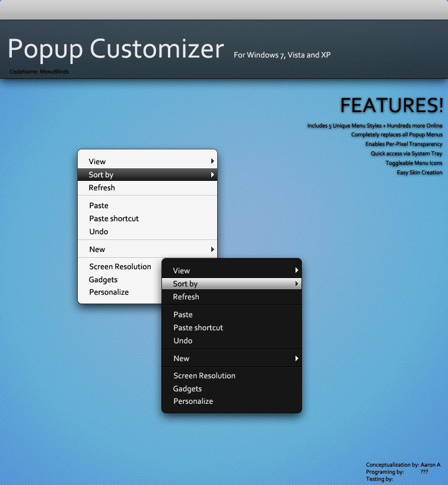Screen dimensions: 448x485
Task: Expand Sort by submenu arrow in light menu
Action: coord(212,175)
